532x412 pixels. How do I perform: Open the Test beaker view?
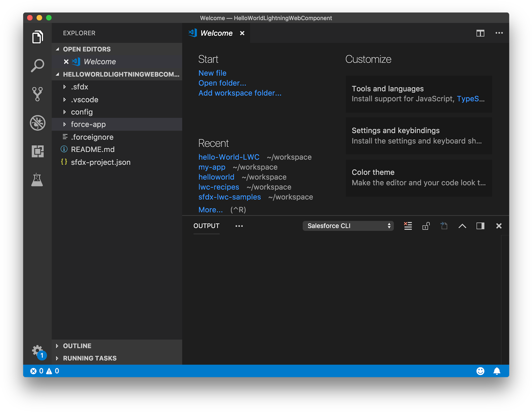coord(37,180)
